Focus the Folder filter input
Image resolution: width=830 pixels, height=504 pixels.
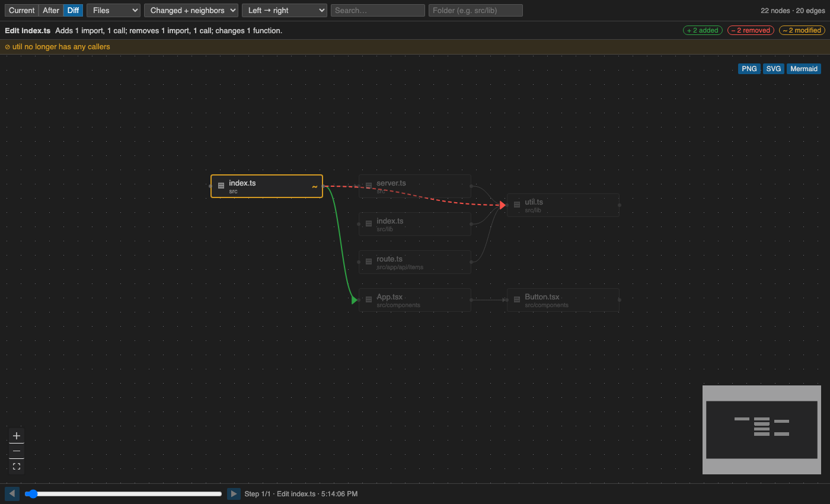coord(475,10)
